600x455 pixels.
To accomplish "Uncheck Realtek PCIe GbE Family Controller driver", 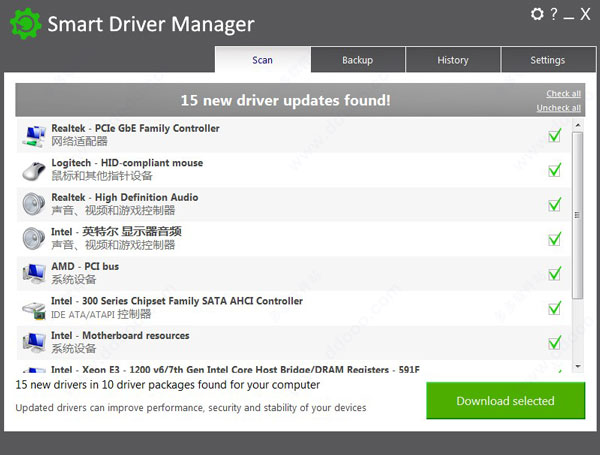I will click(554, 135).
